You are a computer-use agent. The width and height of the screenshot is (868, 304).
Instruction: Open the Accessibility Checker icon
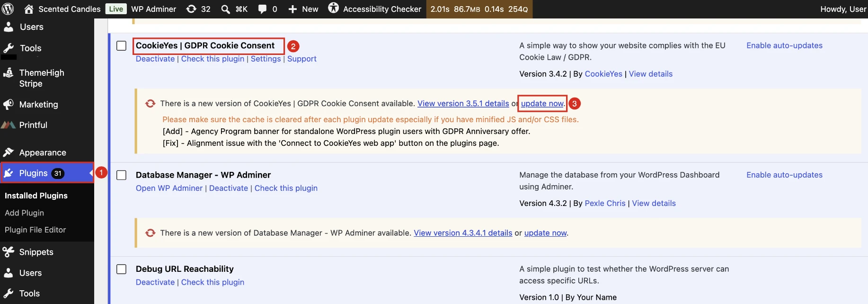[334, 8]
